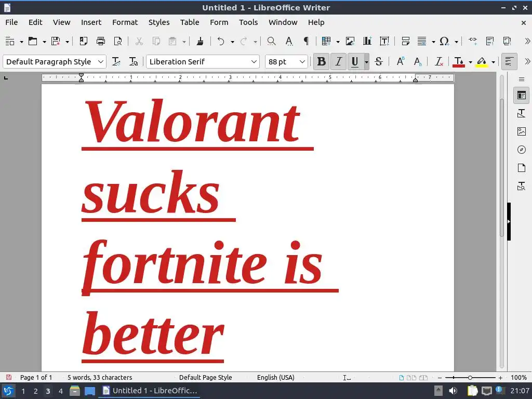The image size is (532, 399).
Task: Open 88 pt font size dropdown
Action: (x=302, y=62)
